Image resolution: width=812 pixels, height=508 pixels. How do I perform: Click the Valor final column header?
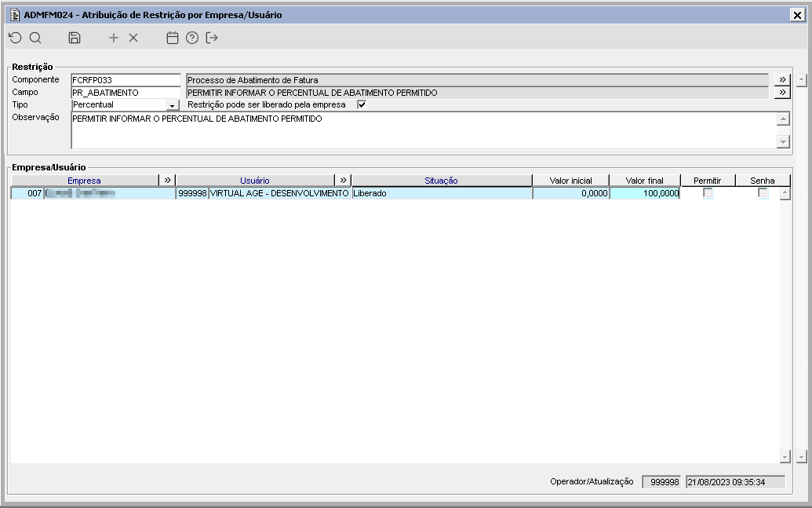(645, 181)
